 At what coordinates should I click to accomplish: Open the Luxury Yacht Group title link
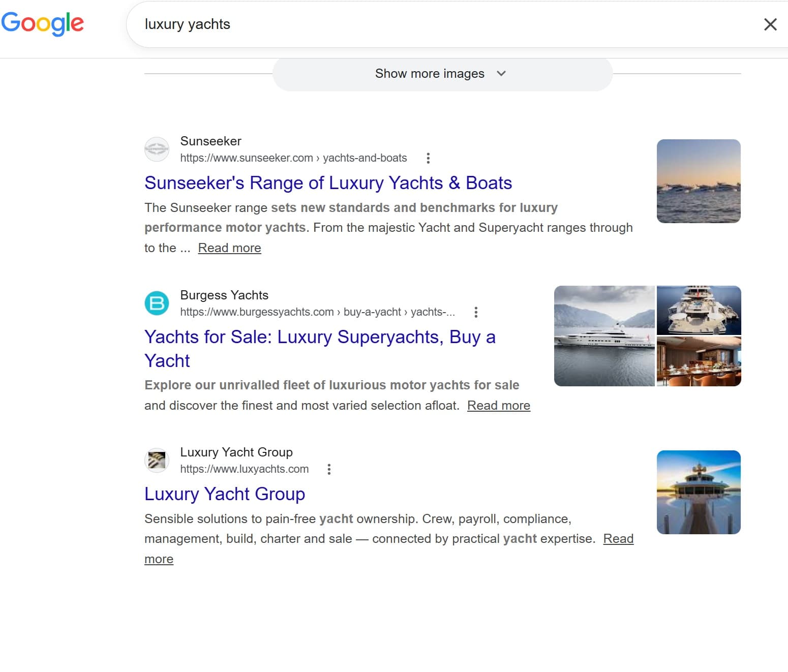[x=225, y=494]
